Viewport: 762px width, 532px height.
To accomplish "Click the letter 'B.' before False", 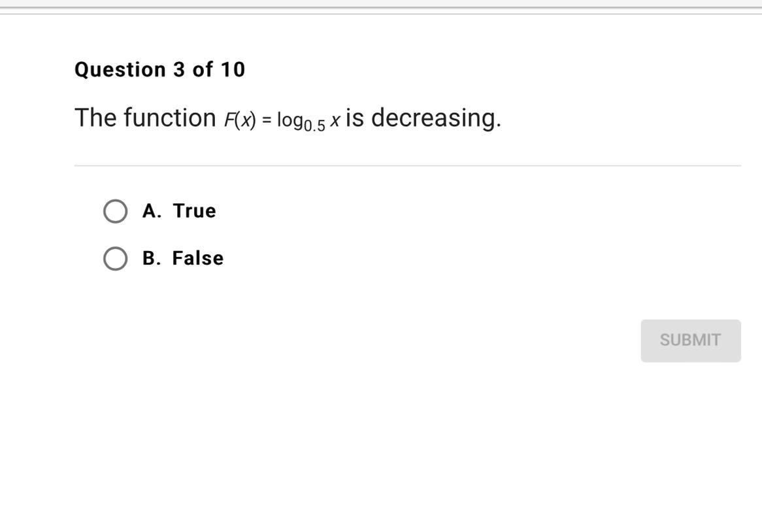I will (152, 258).
